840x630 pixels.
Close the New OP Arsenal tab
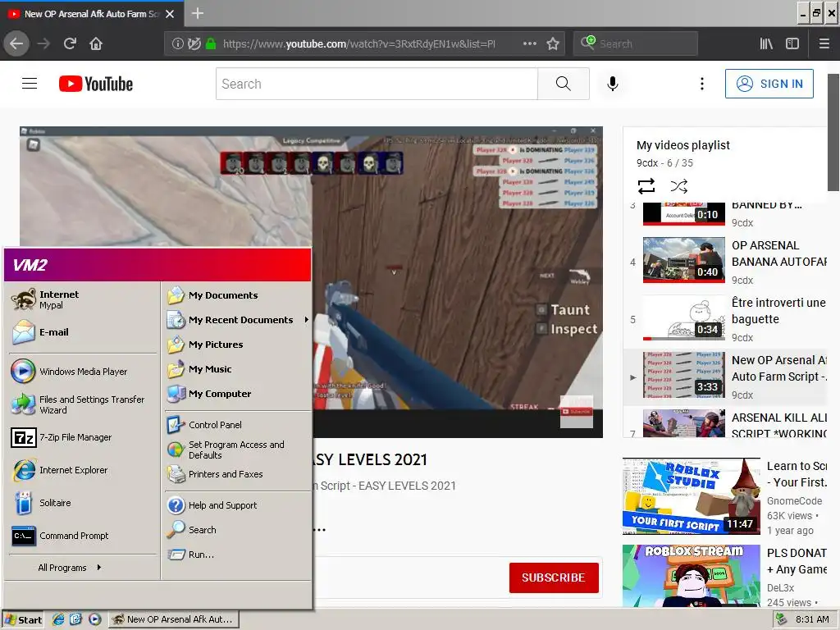click(x=170, y=14)
